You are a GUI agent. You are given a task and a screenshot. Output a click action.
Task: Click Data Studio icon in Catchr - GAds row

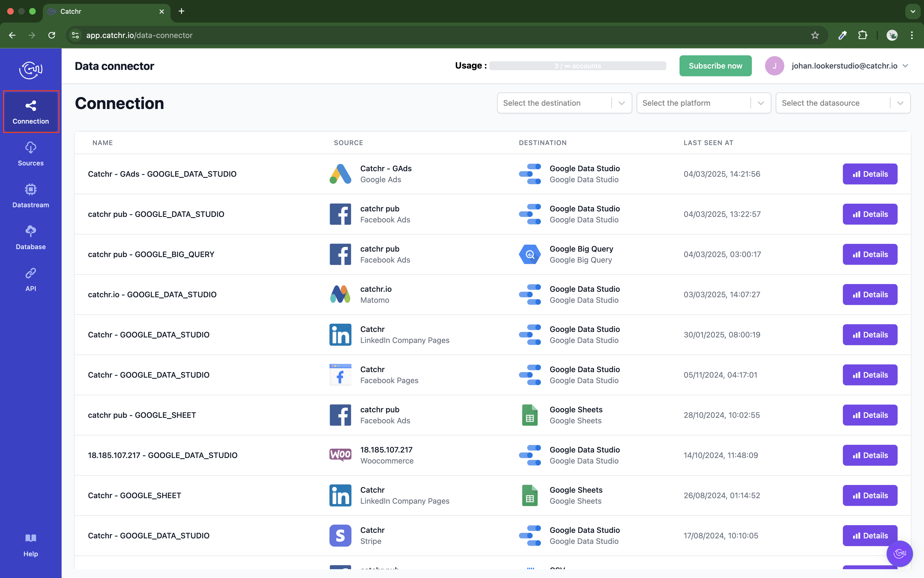[x=530, y=174]
